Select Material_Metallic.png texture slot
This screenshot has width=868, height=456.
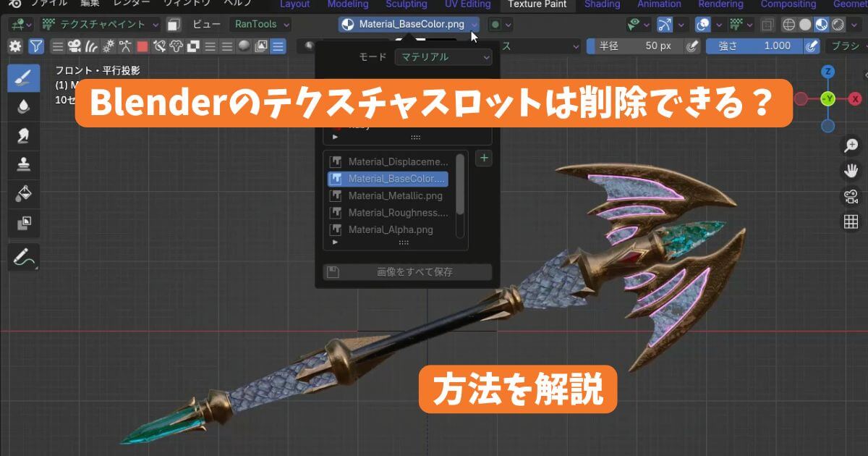tap(388, 195)
